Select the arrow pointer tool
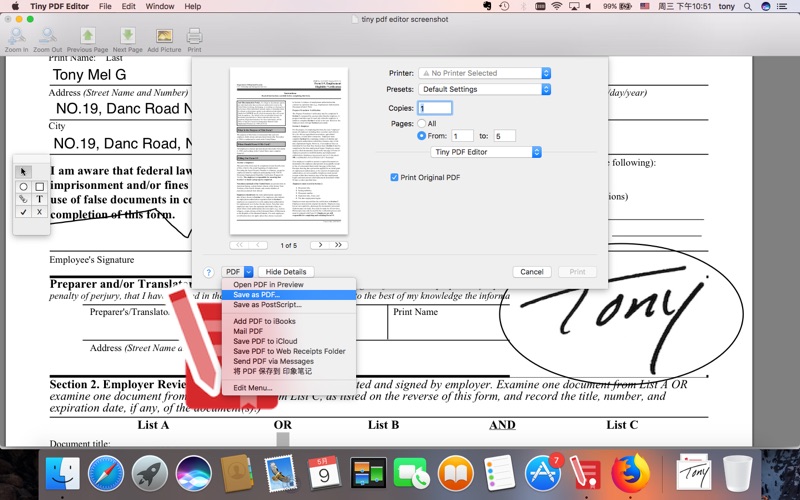This screenshot has width=800, height=500. pos(23,172)
